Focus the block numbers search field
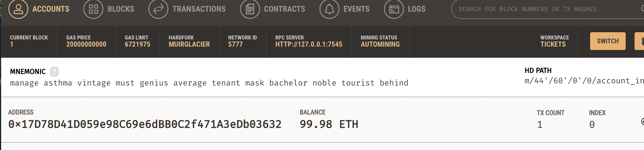This screenshot has height=150, width=644. coord(548,9)
